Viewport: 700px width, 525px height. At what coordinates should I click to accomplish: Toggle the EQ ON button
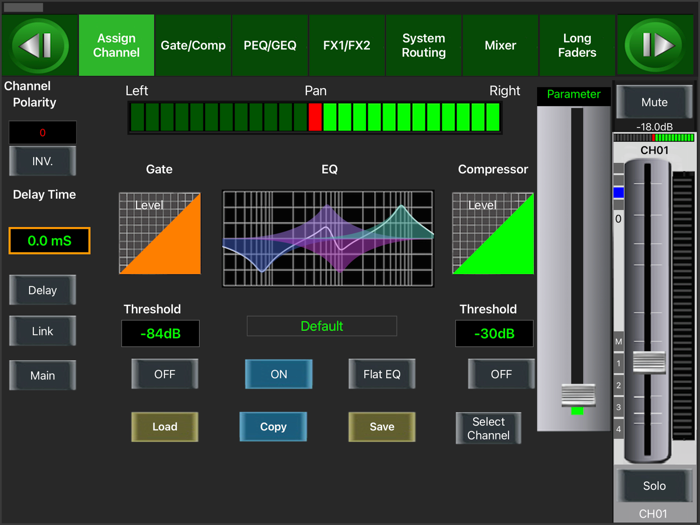[279, 374]
